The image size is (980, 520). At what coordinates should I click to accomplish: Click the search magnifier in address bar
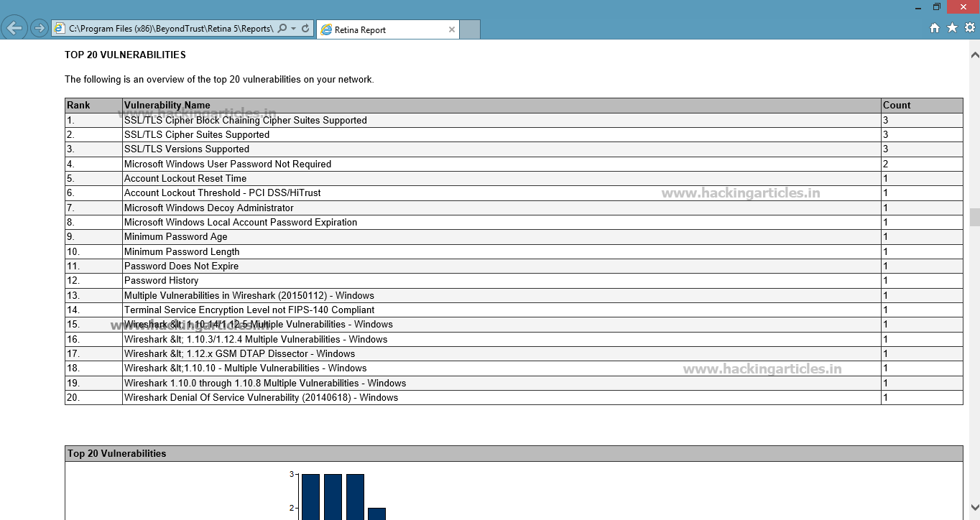pyautogui.click(x=282, y=29)
